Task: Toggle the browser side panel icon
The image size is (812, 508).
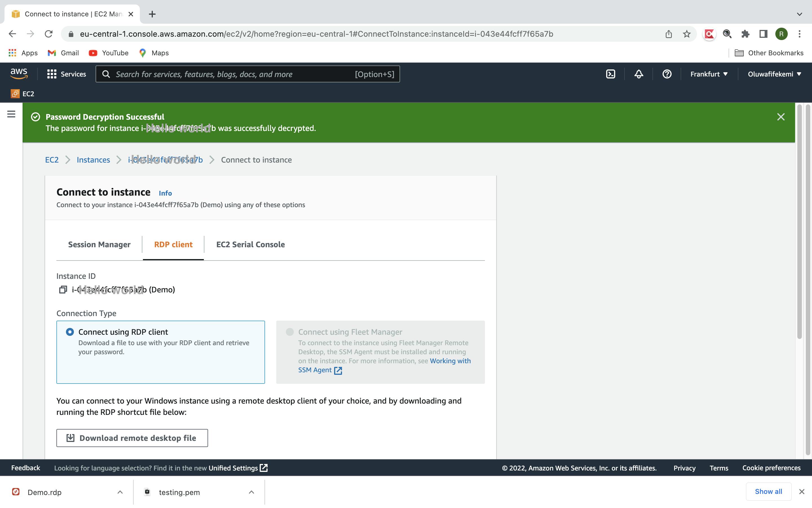Action: point(763,34)
